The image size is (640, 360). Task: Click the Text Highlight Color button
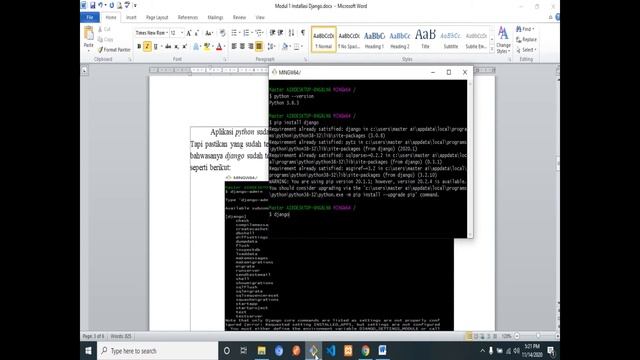coord(207,47)
